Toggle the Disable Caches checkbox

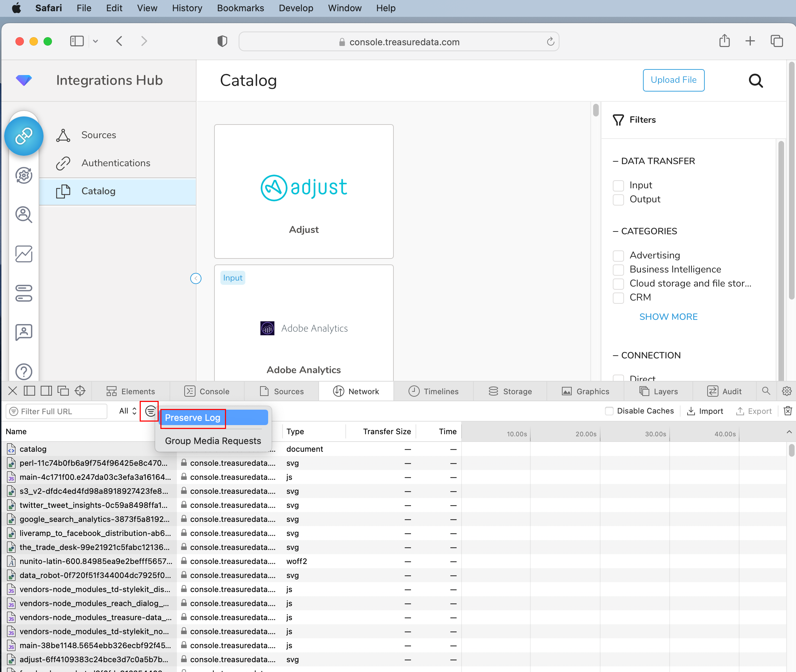point(609,411)
